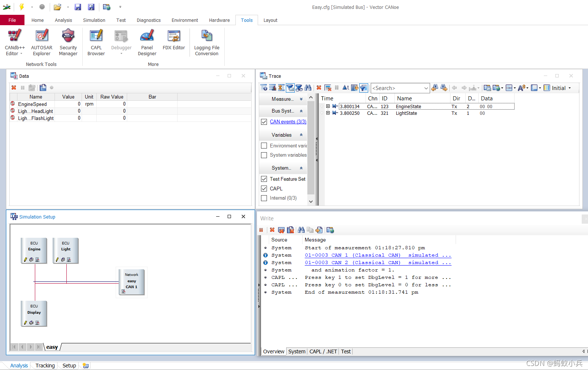Click the Layout ribbon tab
588x370 pixels.
270,20
